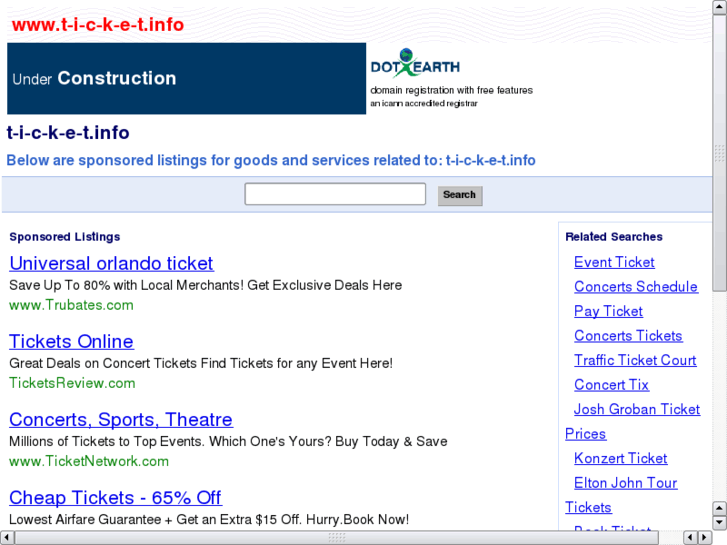727x545 pixels.
Task: Select Josh Groban Ticket related search
Action: (637, 410)
